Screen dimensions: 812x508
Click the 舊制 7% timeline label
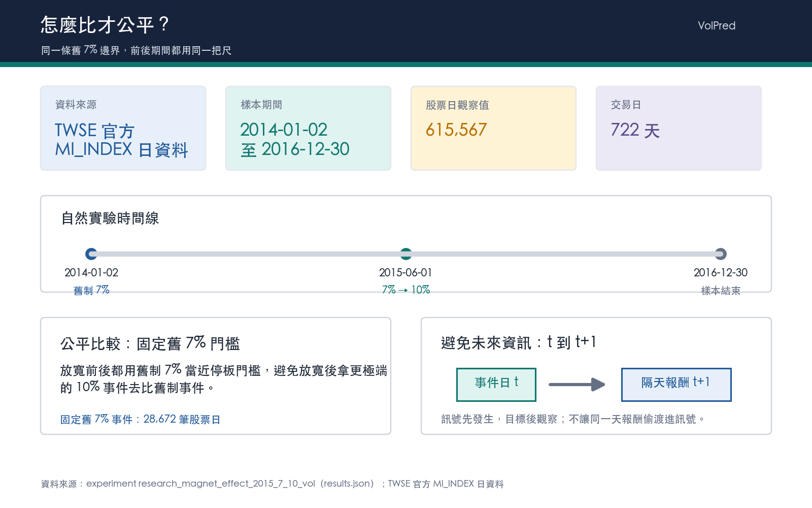tap(91, 290)
